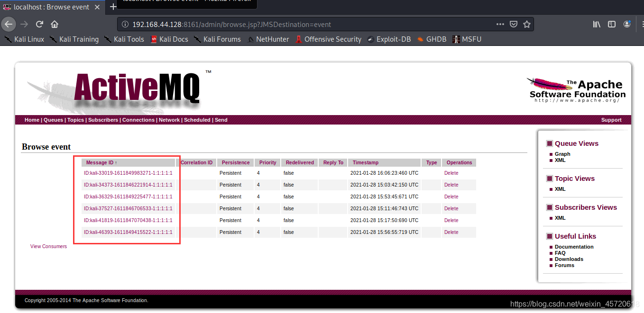Open message ID:kali-34373-1611846221914-1:1:1:1:1
This screenshot has width=644, height=313.
point(128,185)
